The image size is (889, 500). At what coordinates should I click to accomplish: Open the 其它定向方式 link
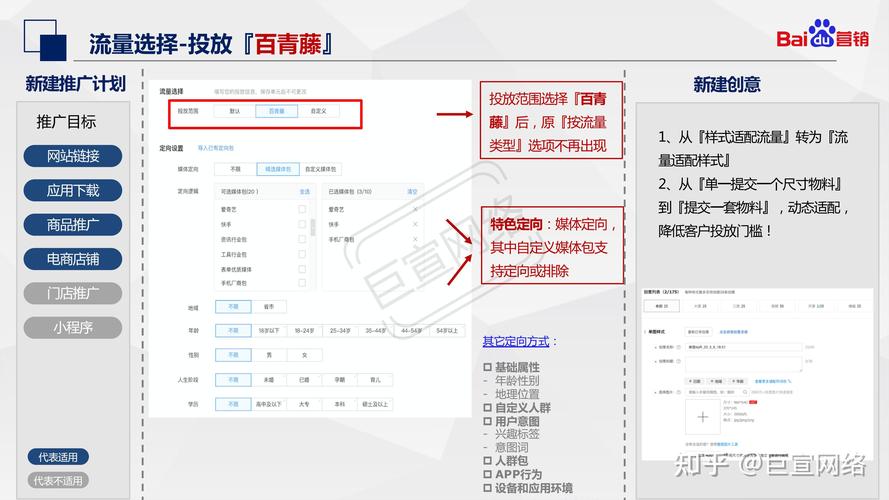pos(515,341)
